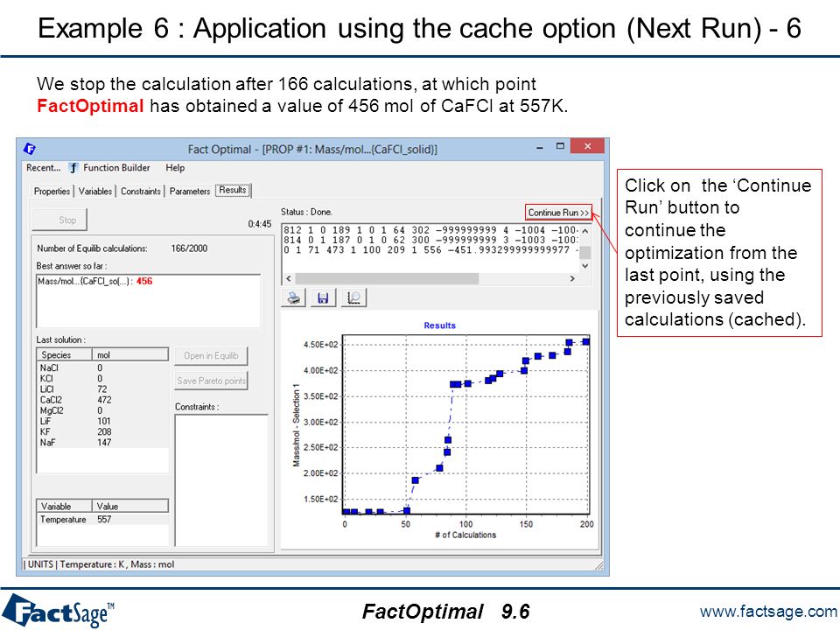
Task: Click the horizontal scrollbar thumb in log
Action: point(387,278)
